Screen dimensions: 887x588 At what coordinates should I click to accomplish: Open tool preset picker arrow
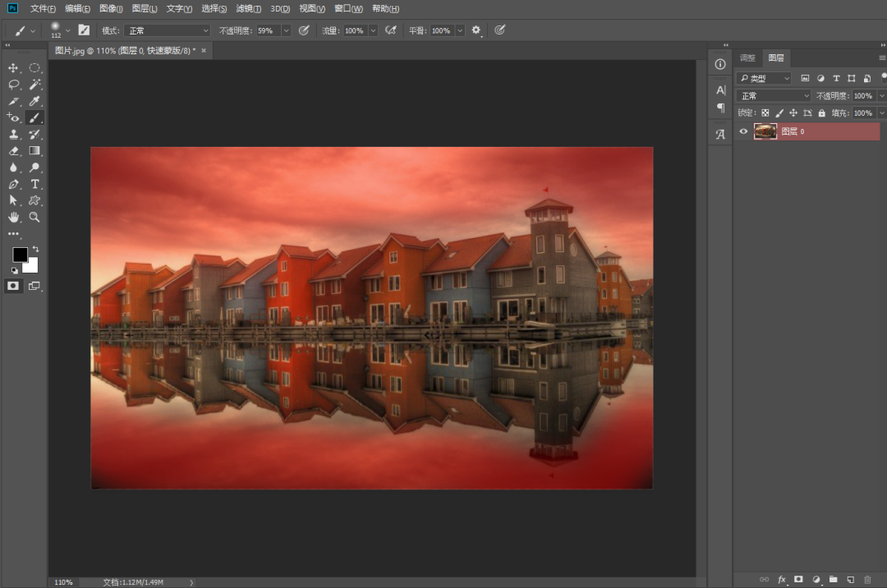pyautogui.click(x=33, y=30)
